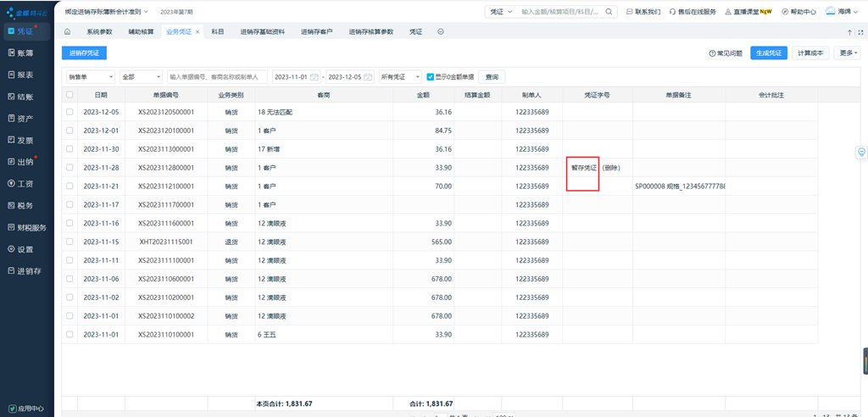Open 凭证 search type dropdown
The image size is (868, 417).
[501, 12]
